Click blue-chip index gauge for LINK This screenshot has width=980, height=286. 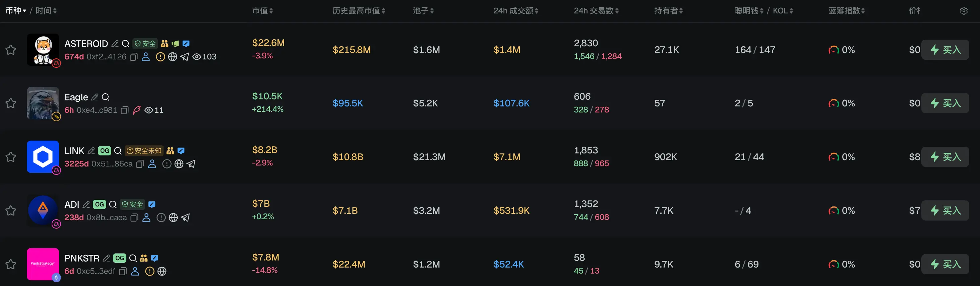(x=834, y=157)
